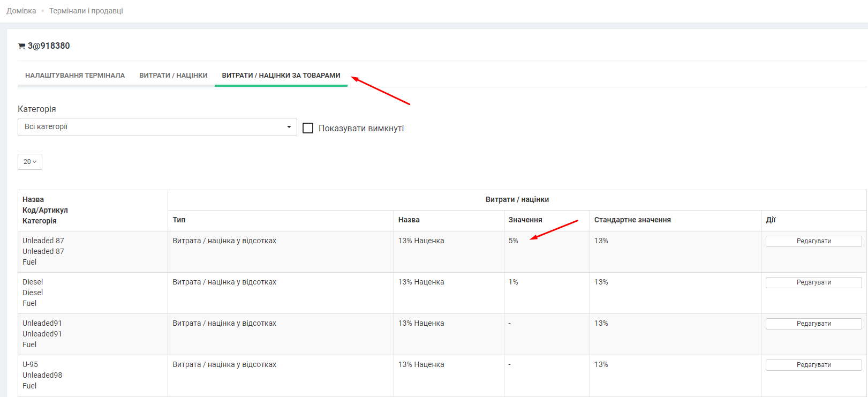Edit the Unleaded91 markup via Редагувати
868x397 pixels.
[813, 324]
